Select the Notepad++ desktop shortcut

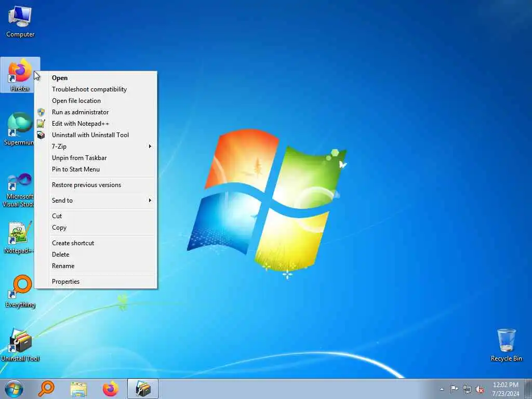point(19,237)
